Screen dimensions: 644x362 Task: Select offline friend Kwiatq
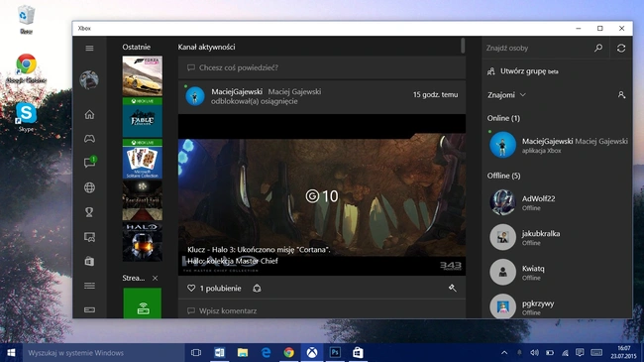tap(558, 273)
